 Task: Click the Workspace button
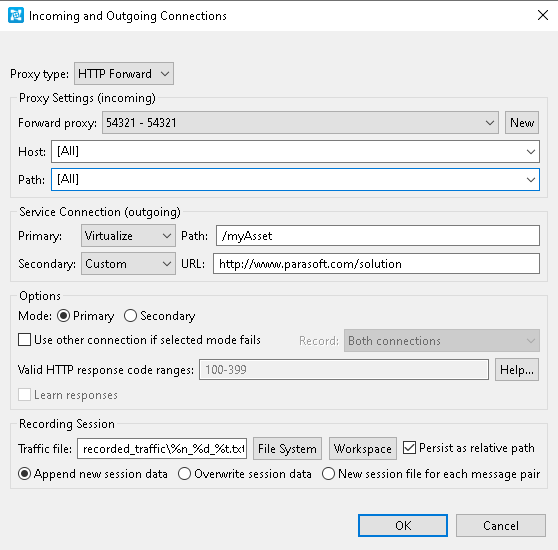pyautogui.click(x=363, y=449)
